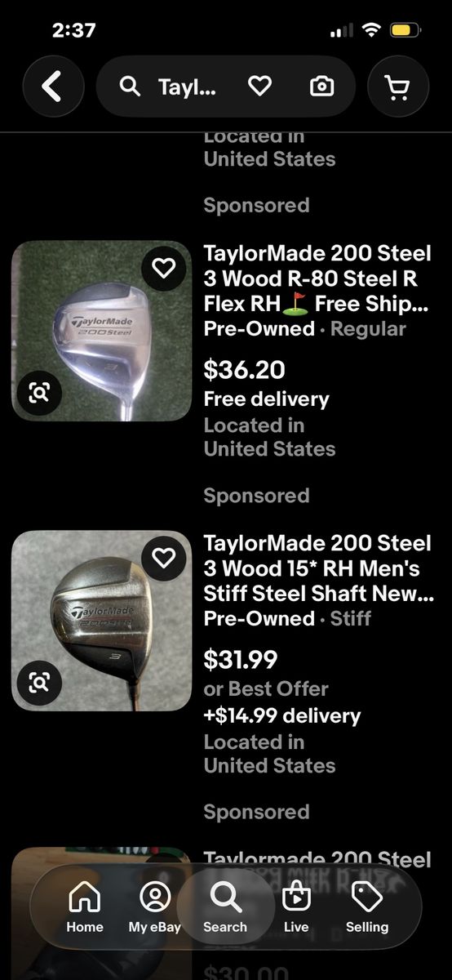452x980 pixels.
Task: View photo of silver TaylorMade 200 Steel
Action: point(101,331)
